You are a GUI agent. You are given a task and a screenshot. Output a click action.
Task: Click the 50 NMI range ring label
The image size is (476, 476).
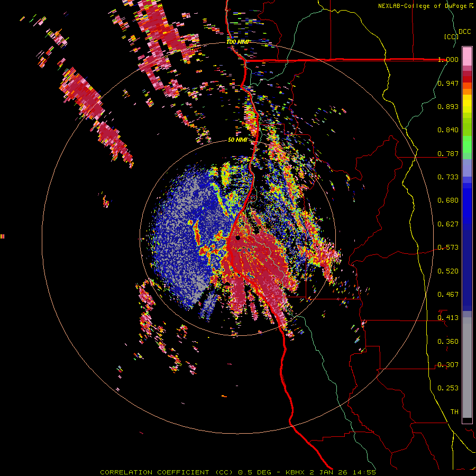coord(237,140)
